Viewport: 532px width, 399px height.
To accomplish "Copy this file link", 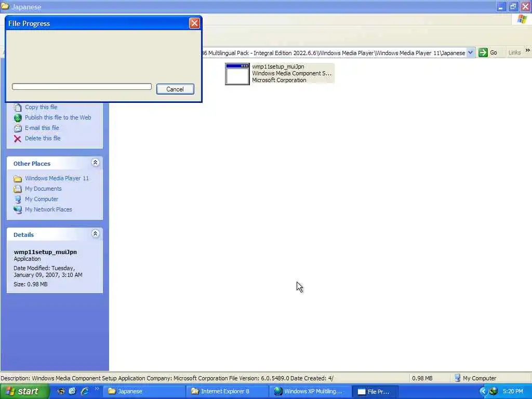I will pos(41,107).
